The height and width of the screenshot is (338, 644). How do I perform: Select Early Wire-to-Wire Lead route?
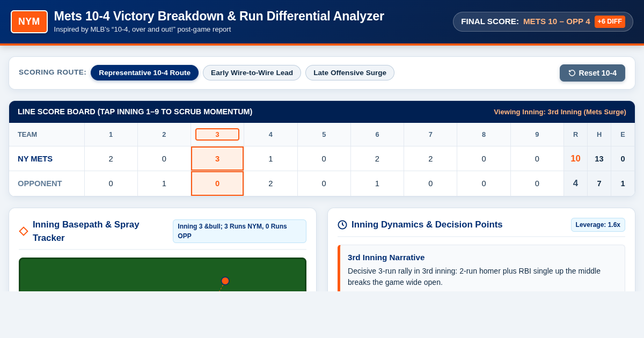[x=252, y=73]
